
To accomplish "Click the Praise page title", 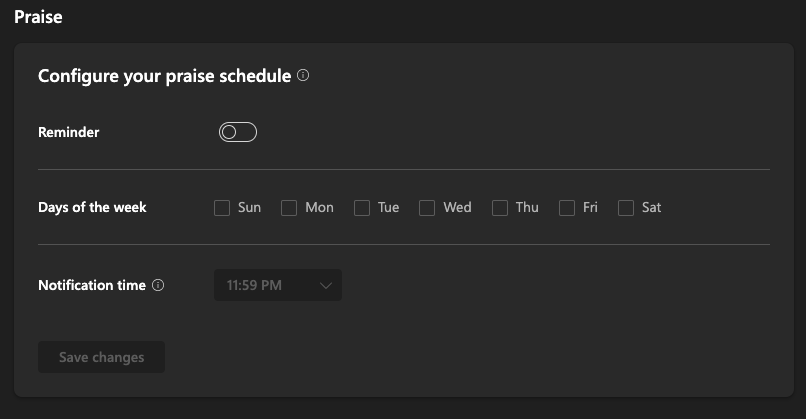I will click(x=38, y=16).
